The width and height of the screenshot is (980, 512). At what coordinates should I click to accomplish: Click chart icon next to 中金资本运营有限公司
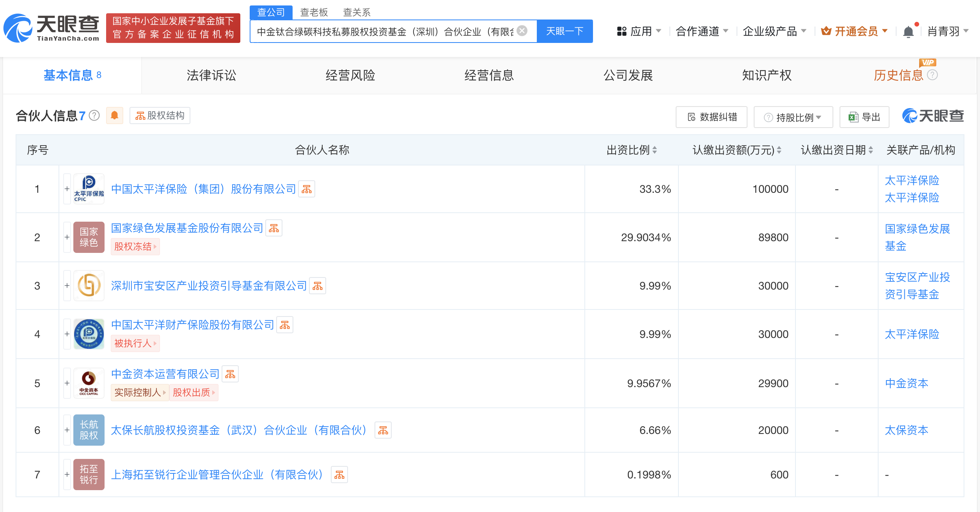pos(231,374)
